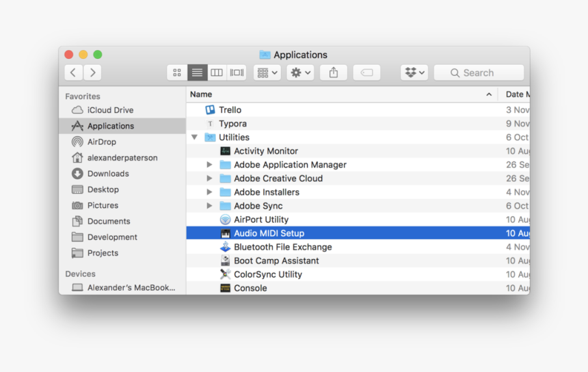The width and height of the screenshot is (588, 372).
Task: Switch to Cover Flow view
Action: click(x=237, y=72)
